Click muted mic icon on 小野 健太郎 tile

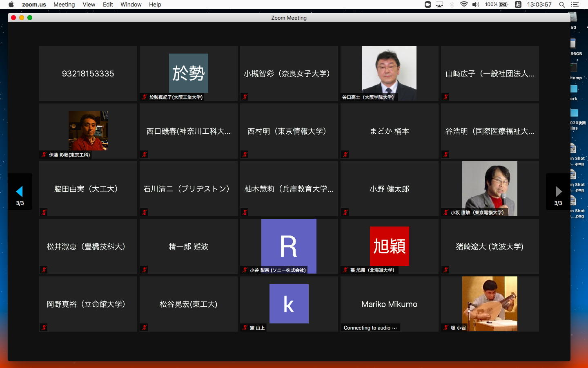345,212
